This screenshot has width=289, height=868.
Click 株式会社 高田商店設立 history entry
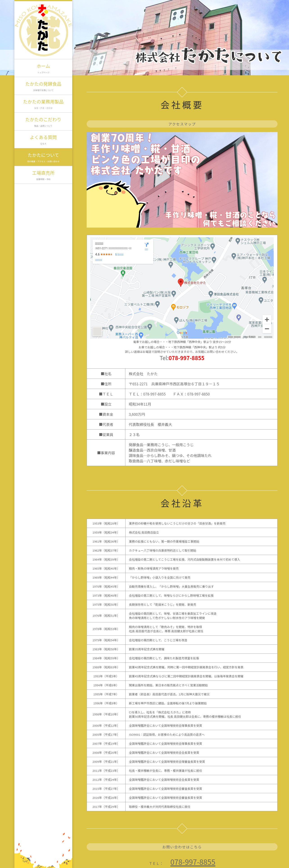pos(144,532)
